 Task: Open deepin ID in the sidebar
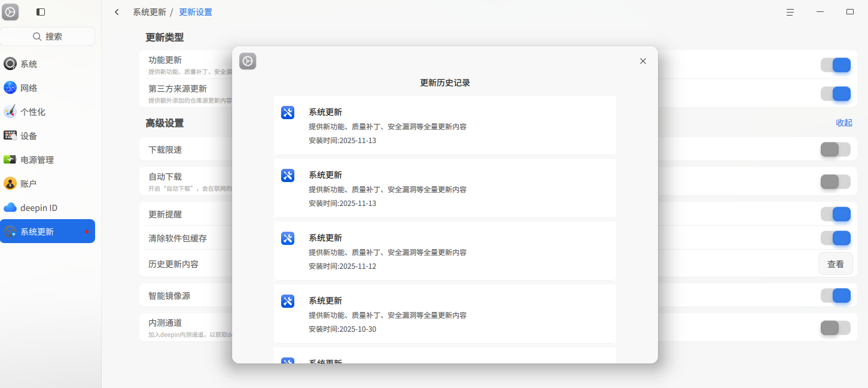coord(47,208)
